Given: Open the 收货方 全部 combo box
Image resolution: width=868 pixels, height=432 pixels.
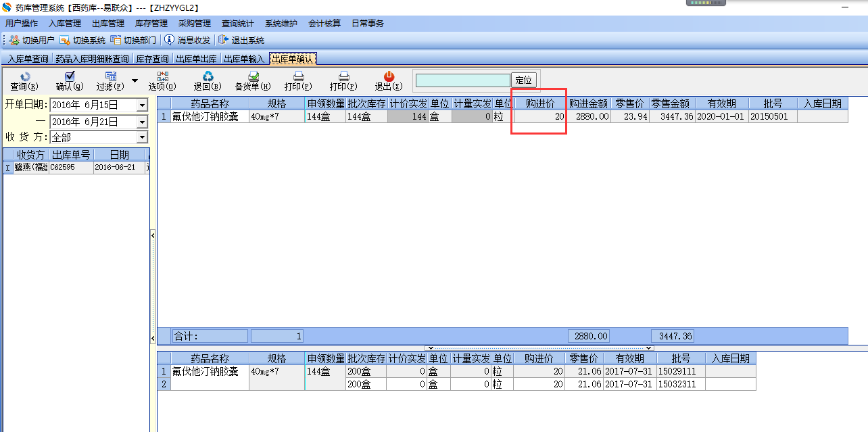Looking at the screenshot, I should click(99, 137).
